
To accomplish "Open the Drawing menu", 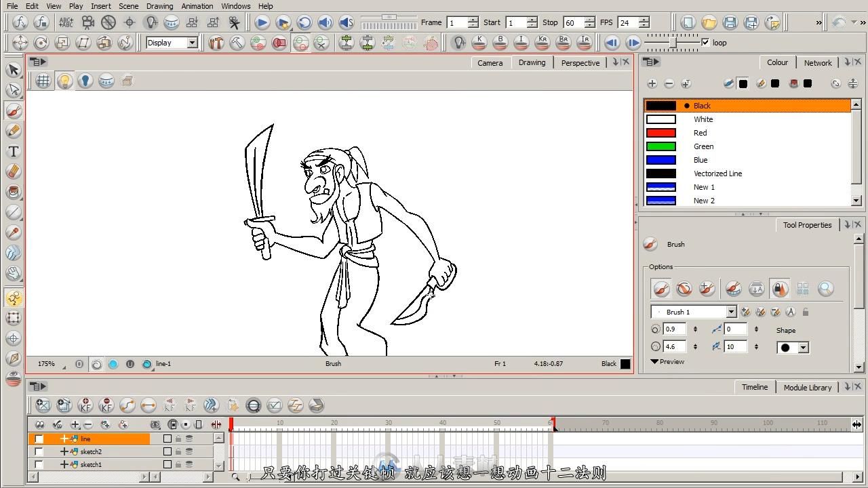I will [159, 6].
